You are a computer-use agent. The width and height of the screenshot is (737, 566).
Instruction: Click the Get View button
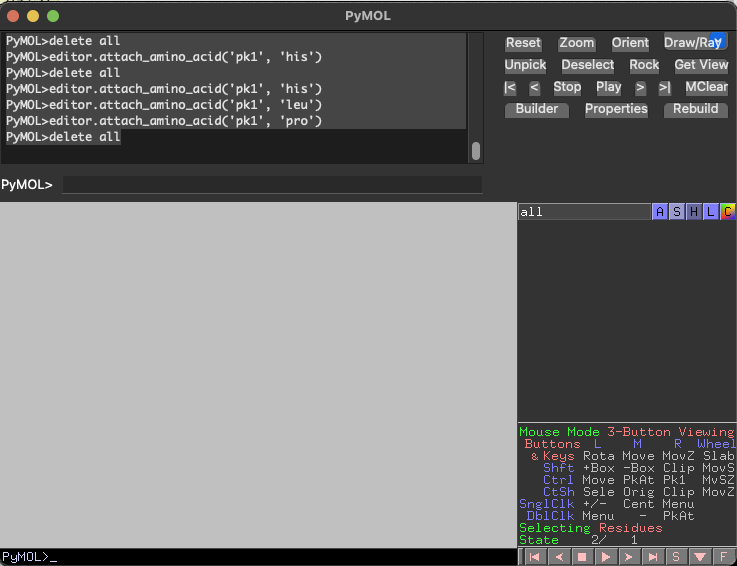coord(701,65)
